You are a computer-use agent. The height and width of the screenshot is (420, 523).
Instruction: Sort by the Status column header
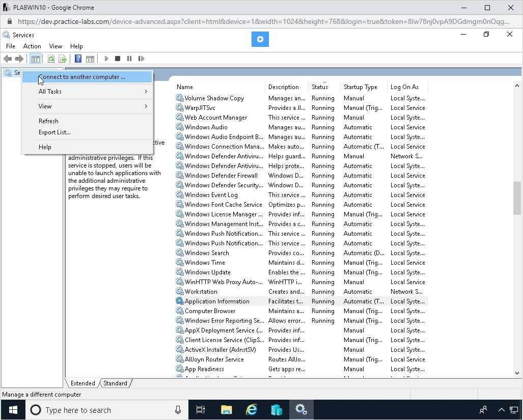click(x=324, y=87)
